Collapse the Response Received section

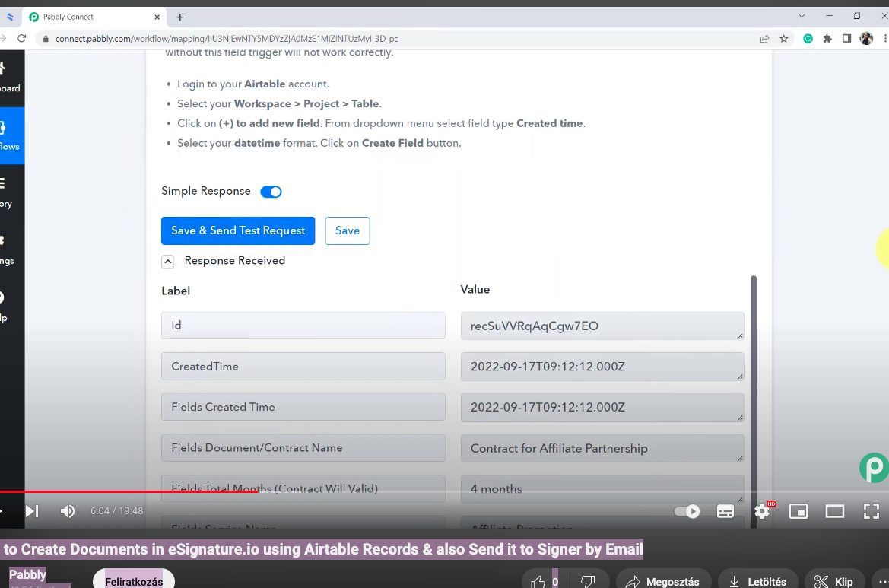168,262
